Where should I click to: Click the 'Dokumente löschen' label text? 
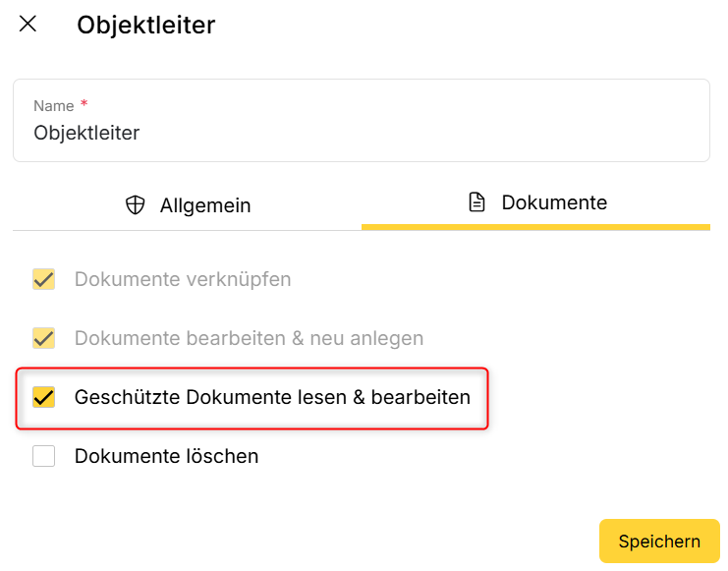[x=166, y=456]
